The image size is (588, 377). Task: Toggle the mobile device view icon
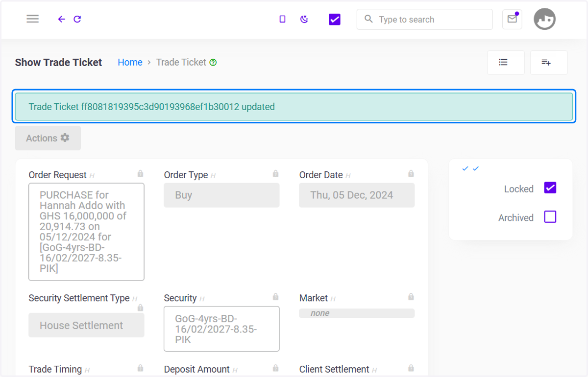tap(282, 19)
